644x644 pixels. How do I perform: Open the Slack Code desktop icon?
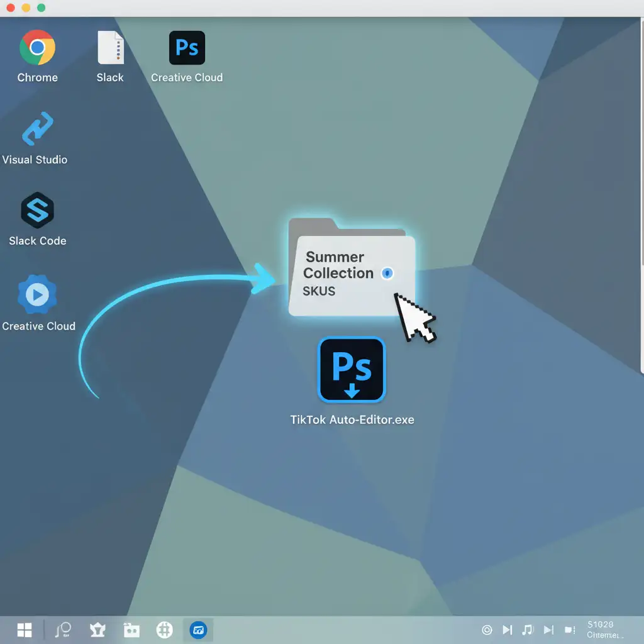[37, 210]
